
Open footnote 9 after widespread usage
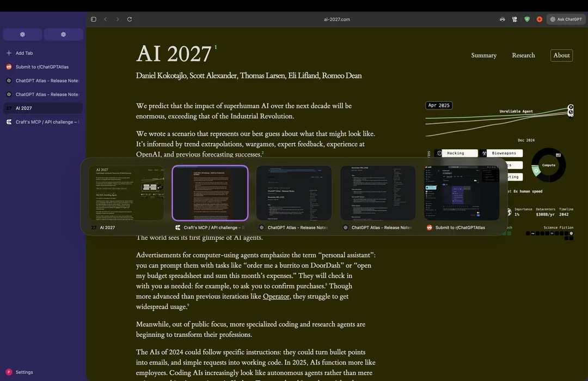tap(188, 305)
